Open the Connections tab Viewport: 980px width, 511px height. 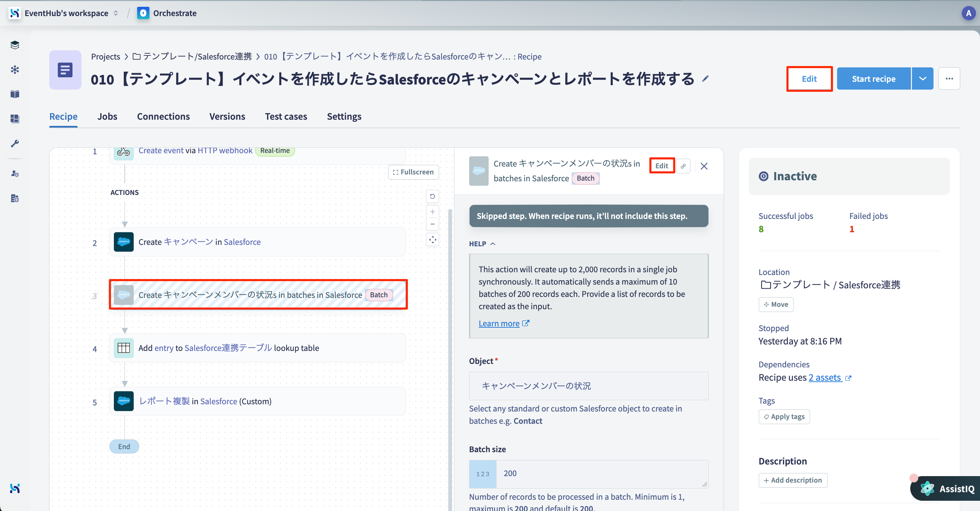point(163,116)
